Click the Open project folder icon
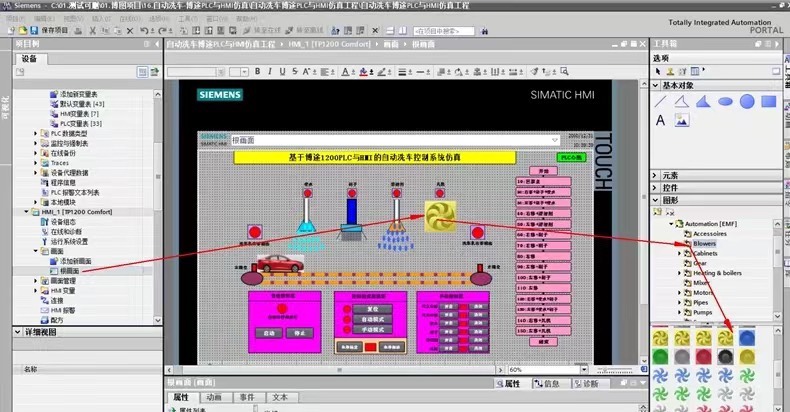 click(23, 31)
